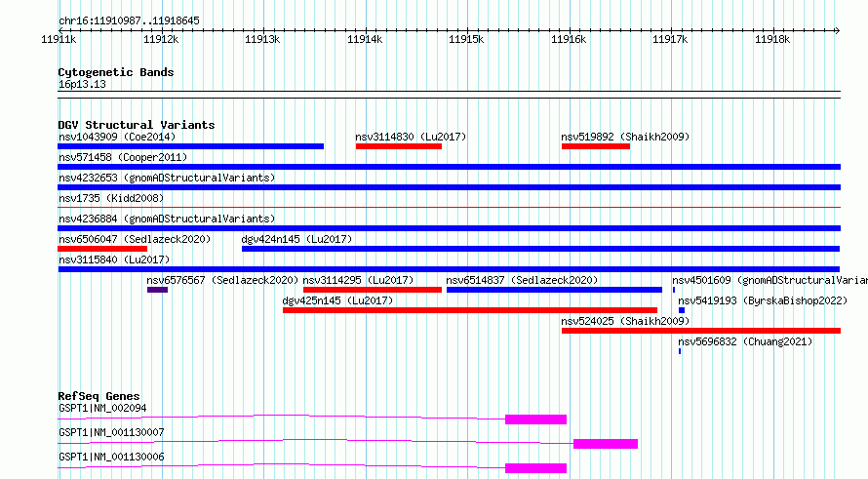Select the nsv5696832 (Chuang2021) label
Image resolution: width=868 pixels, height=479 pixels.
tap(745, 341)
